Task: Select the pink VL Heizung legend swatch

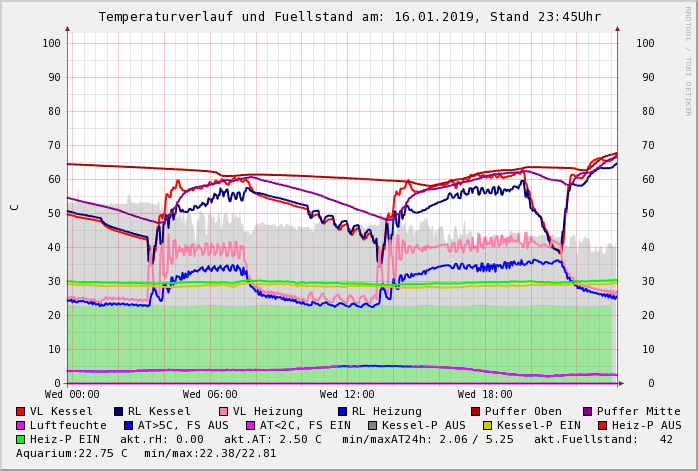Action: click(x=224, y=411)
